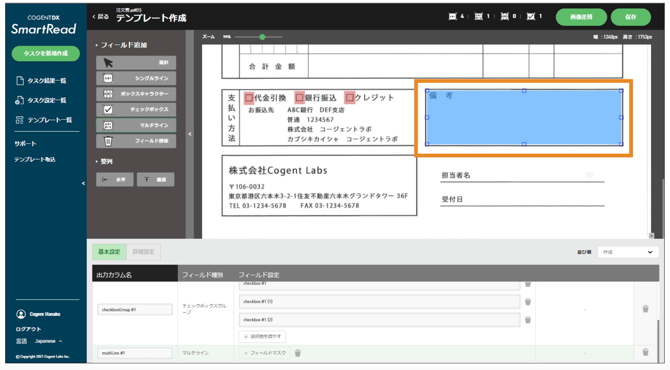The image size is (670, 370).
Task: Open タスク設定一覧 in the sidebar
Action: [41, 100]
